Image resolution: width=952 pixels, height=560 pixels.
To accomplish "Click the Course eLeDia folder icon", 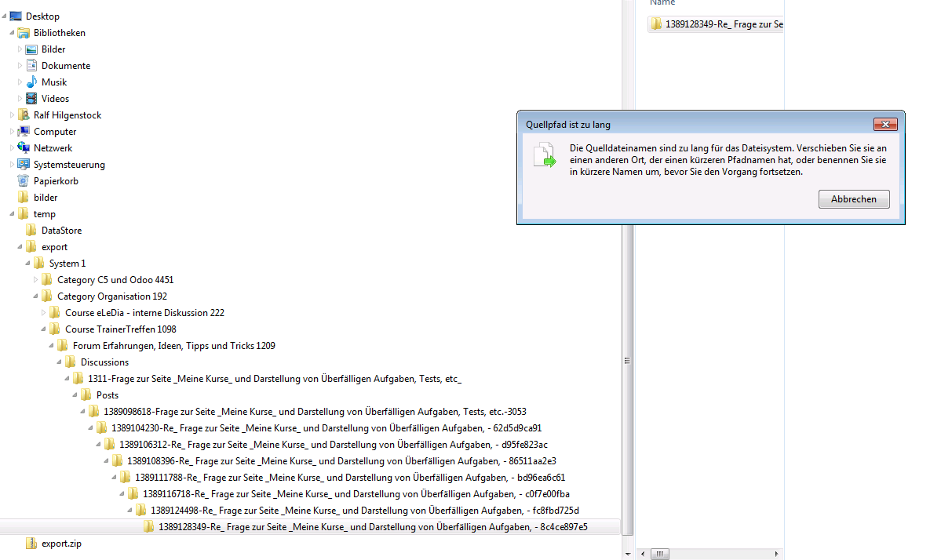I will [x=55, y=313].
